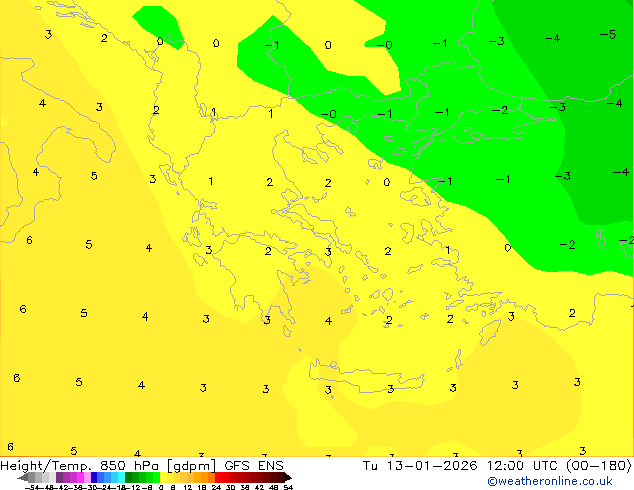Pick the cyan legend swatch

121,477
